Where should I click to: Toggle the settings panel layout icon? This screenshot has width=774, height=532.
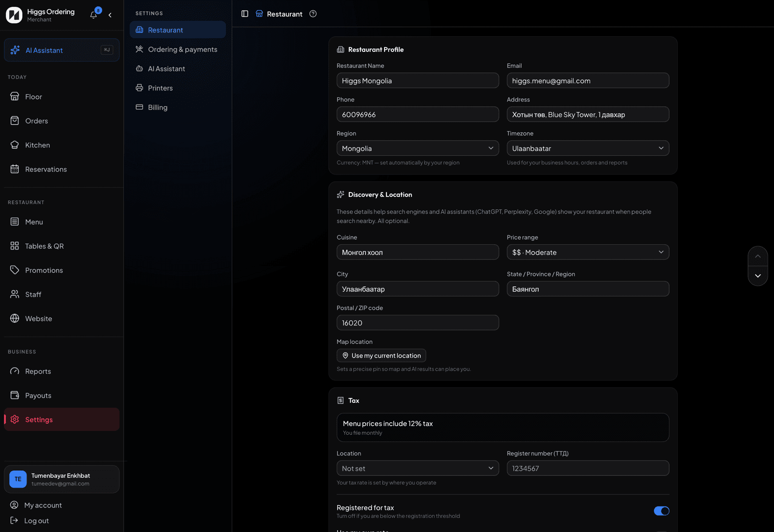click(x=245, y=14)
